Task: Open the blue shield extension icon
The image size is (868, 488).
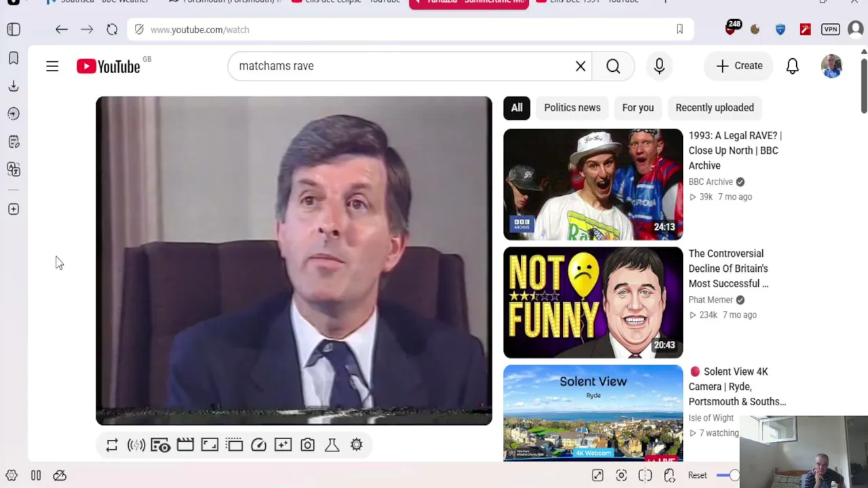Action: (x=780, y=29)
